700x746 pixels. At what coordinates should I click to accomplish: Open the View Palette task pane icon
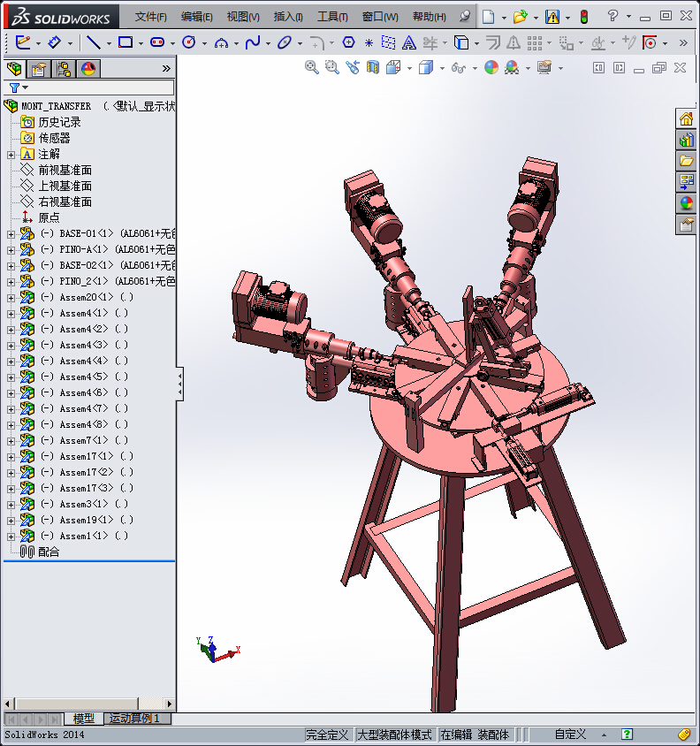tap(686, 181)
